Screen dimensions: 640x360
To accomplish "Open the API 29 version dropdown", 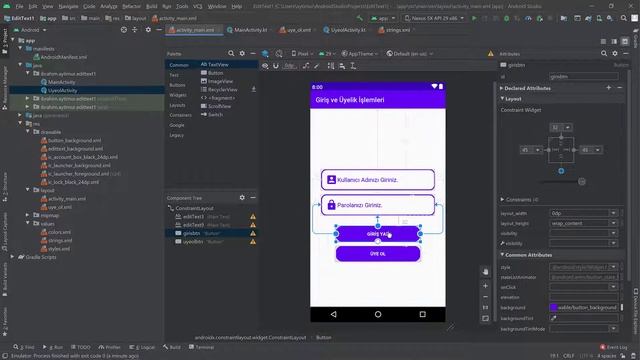I will (x=327, y=53).
